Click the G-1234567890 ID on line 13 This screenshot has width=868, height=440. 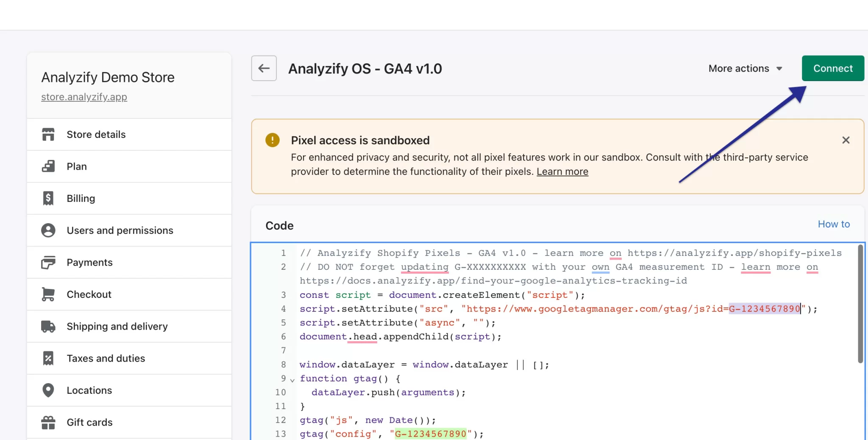(x=431, y=434)
